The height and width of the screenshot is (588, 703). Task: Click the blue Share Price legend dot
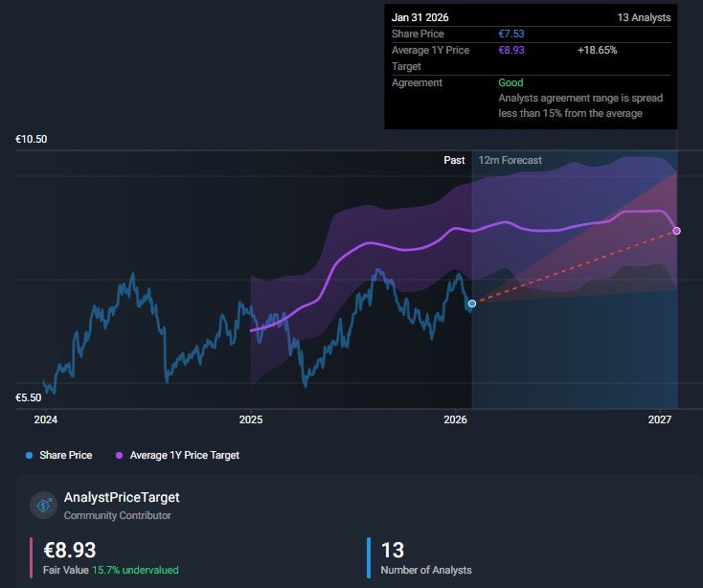[30, 456]
